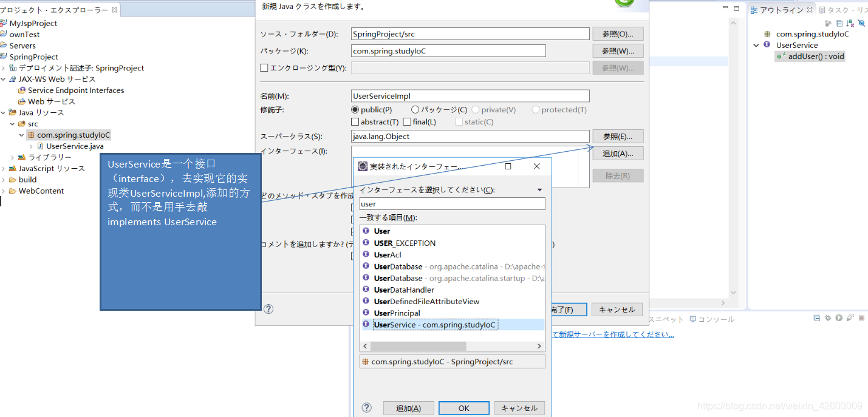Collapse the Java リソース node
Image resolution: width=868 pixels, height=417 pixels.
click(3, 113)
